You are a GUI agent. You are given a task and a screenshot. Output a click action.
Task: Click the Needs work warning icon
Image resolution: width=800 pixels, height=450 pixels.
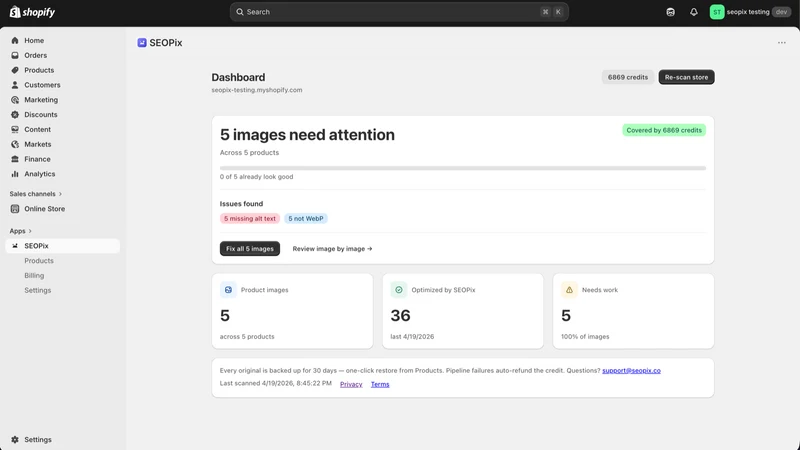pos(569,290)
